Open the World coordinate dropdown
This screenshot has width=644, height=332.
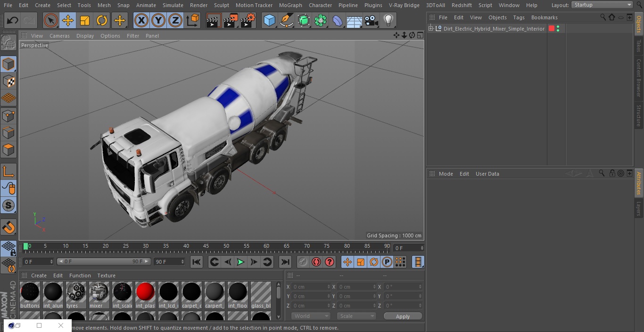(x=310, y=316)
